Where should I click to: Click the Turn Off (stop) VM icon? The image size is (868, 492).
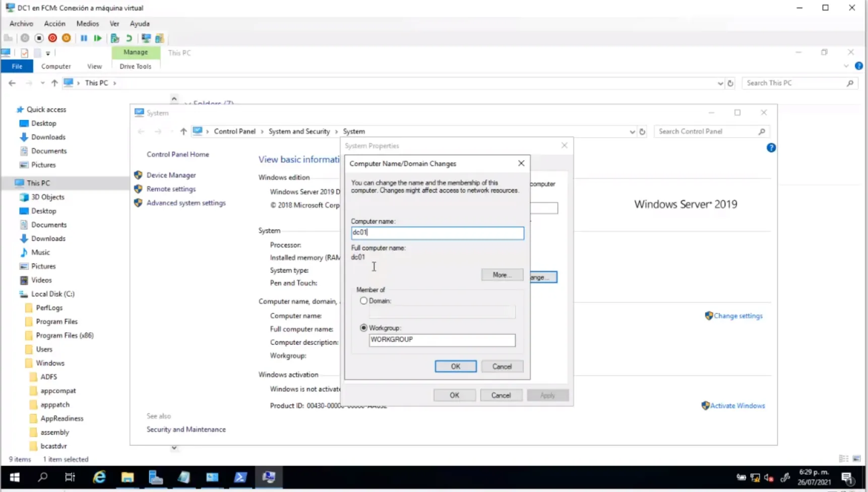click(39, 38)
